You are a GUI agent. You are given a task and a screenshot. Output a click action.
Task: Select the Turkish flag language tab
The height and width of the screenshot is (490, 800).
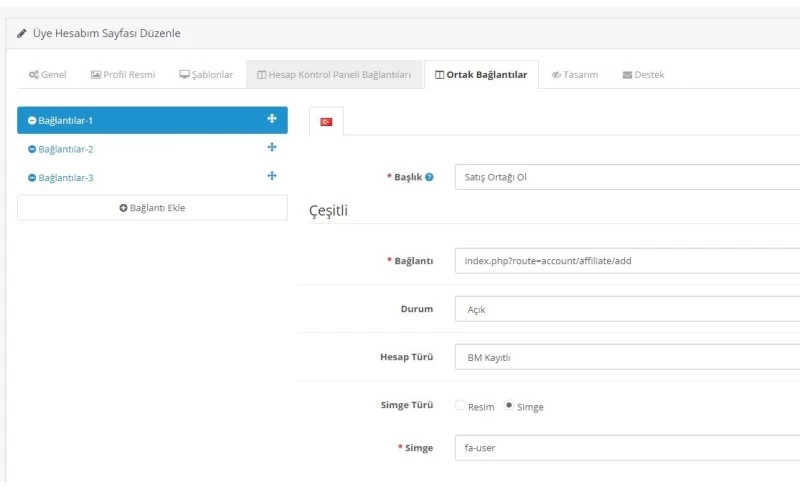point(326,121)
